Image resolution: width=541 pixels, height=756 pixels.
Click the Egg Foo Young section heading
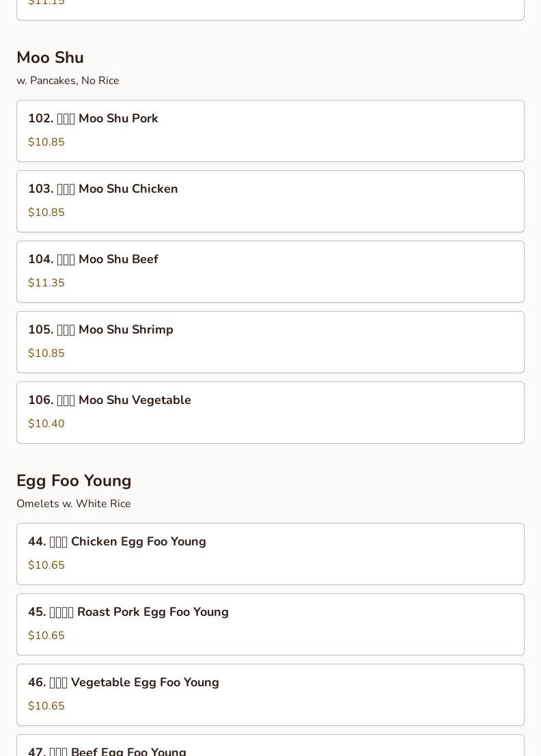point(74,481)
